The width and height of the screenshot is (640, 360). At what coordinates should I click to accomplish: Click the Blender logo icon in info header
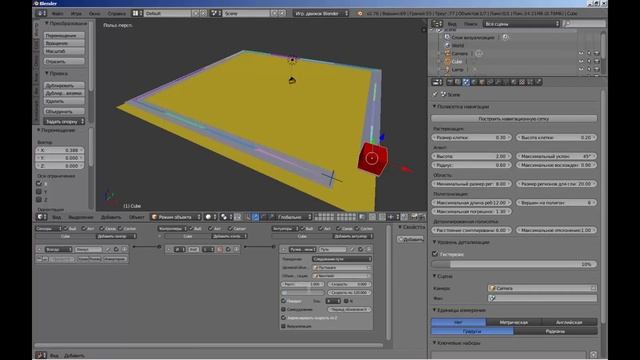tap(360, 13)
